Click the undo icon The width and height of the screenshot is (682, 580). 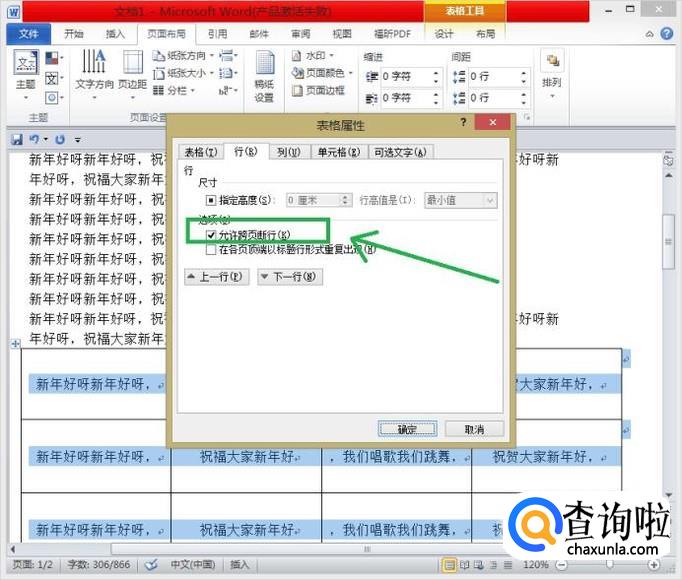point(34,140)
